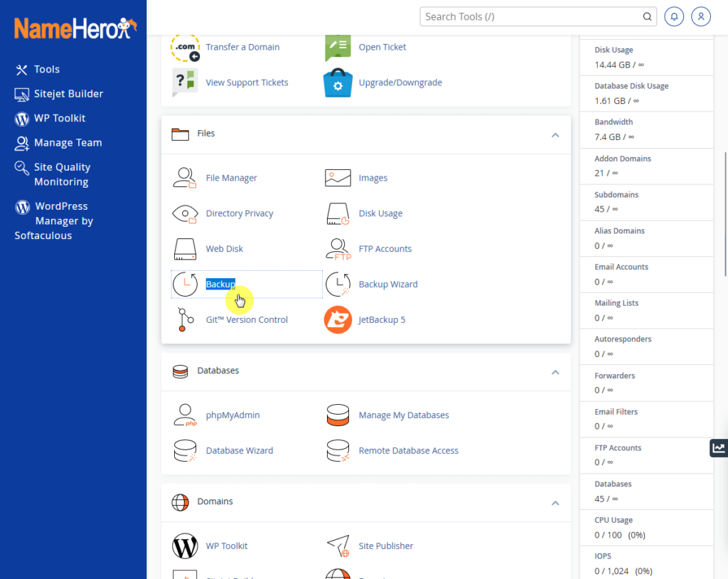The height and width of the screenshot is (579, 728).
Task: Click the statistics chart icon at right edge
Action: click(x=718, y=448)
